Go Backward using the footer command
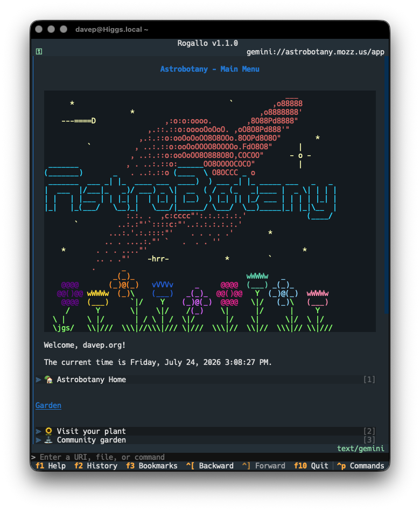420x511 pixels. coord(209,466)
